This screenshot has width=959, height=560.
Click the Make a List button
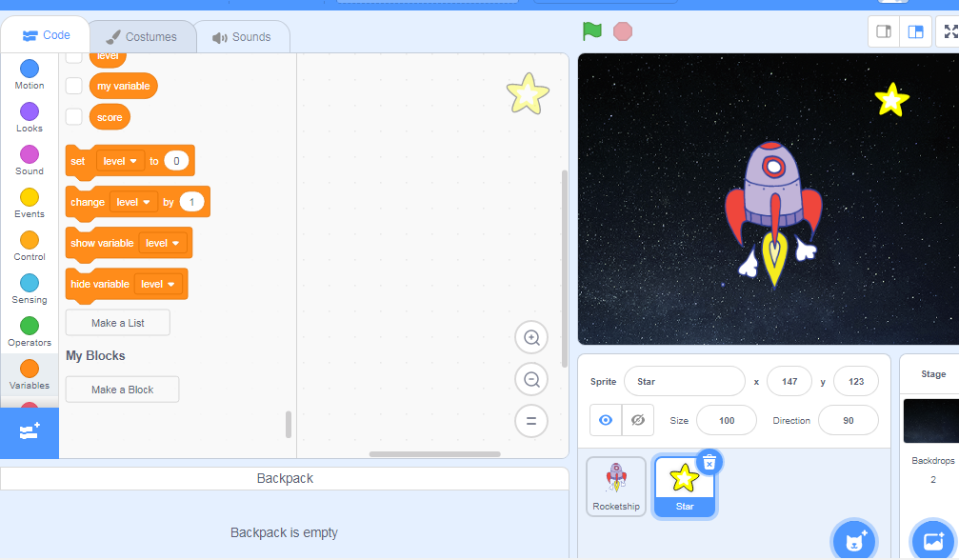coord(117,323)
